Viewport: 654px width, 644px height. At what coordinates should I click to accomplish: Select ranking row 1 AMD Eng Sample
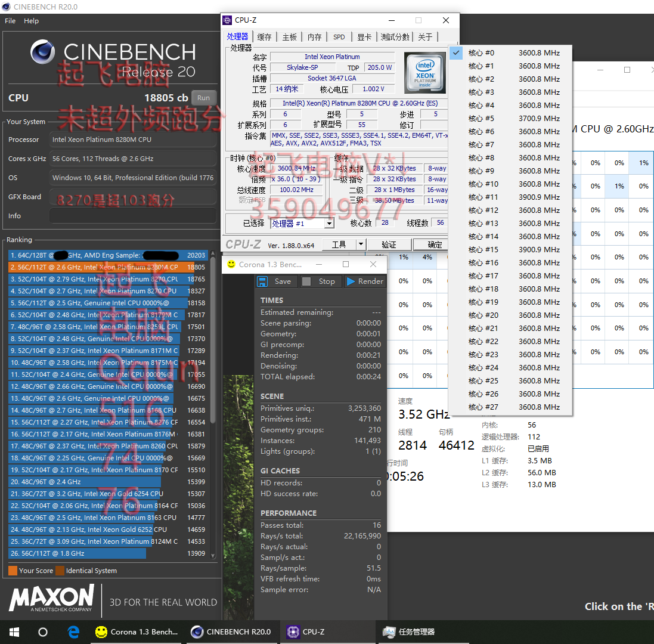point(108,255)
